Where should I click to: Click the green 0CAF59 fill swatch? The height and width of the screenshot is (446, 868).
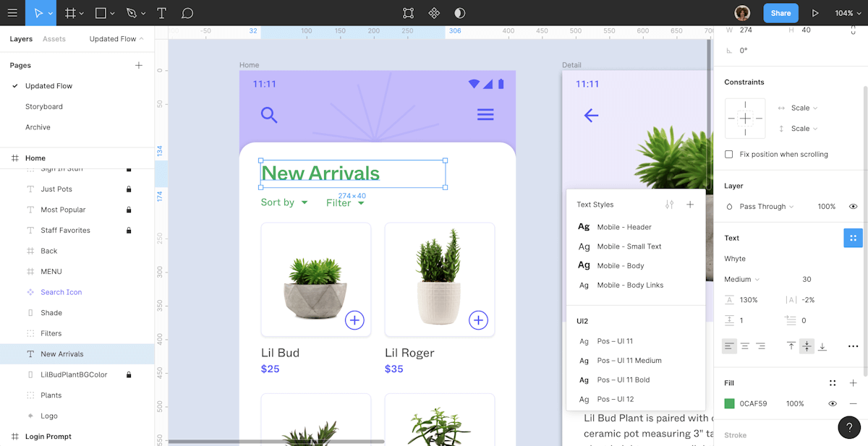click(729, 404)
